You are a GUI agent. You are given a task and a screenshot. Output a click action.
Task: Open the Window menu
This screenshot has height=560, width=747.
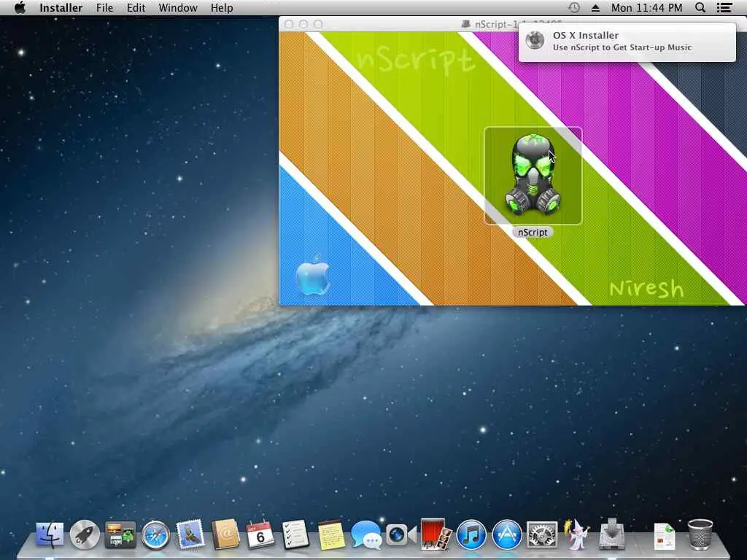178,7
